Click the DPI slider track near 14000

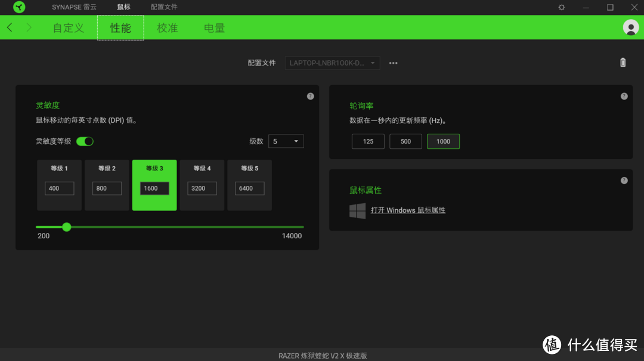[x=301, y=227]
